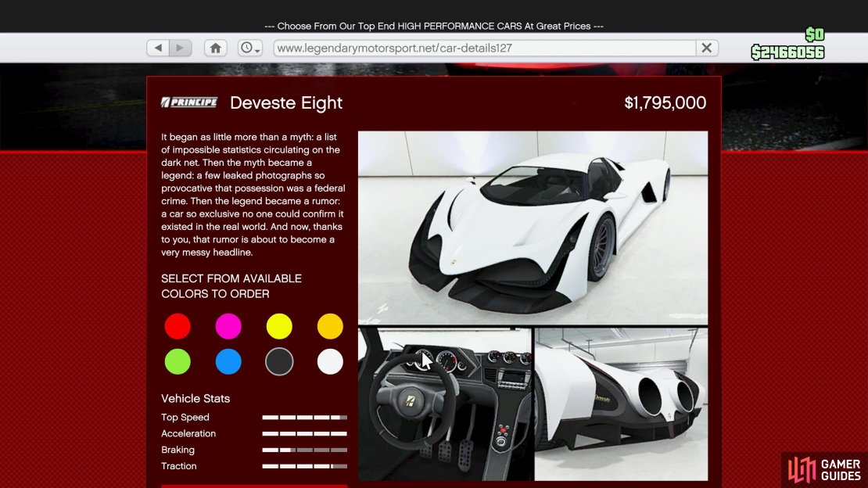The image size is (868, 488).
Task: View the rear exhaust photo
Action: (x=621, y=404)
